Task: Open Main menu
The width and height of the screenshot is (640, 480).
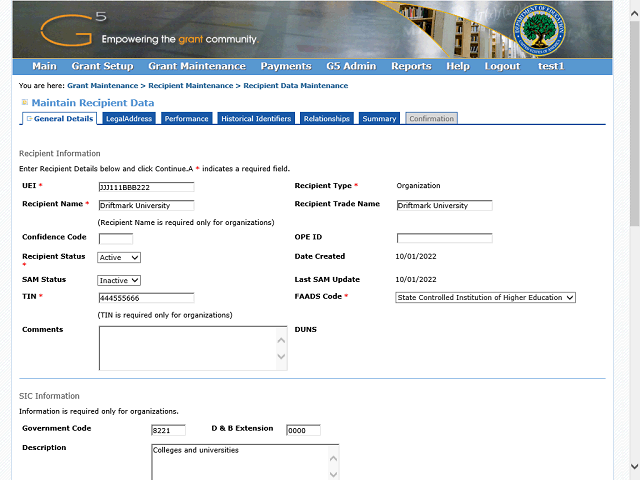Action: click(x=44, y=66)
